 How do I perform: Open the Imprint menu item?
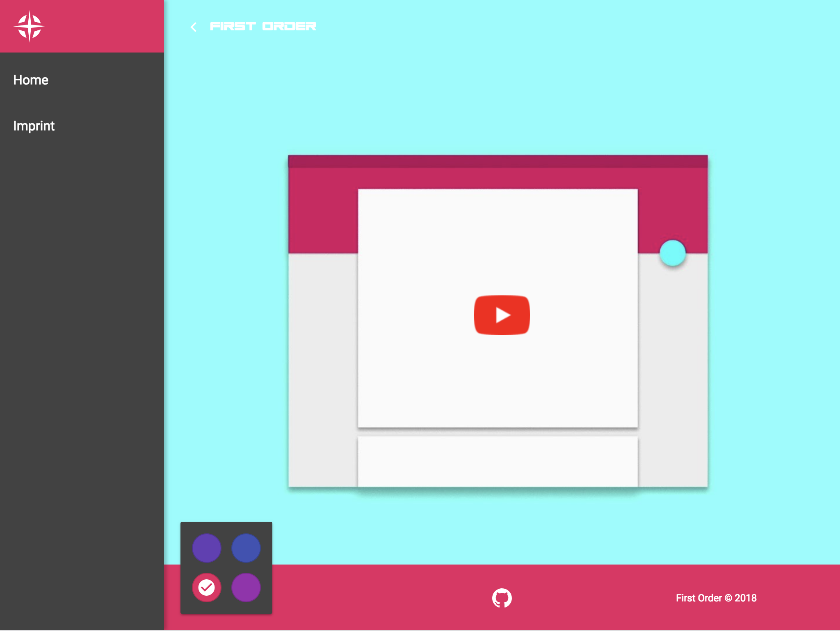pyautogui.click(x=34, y=126)
